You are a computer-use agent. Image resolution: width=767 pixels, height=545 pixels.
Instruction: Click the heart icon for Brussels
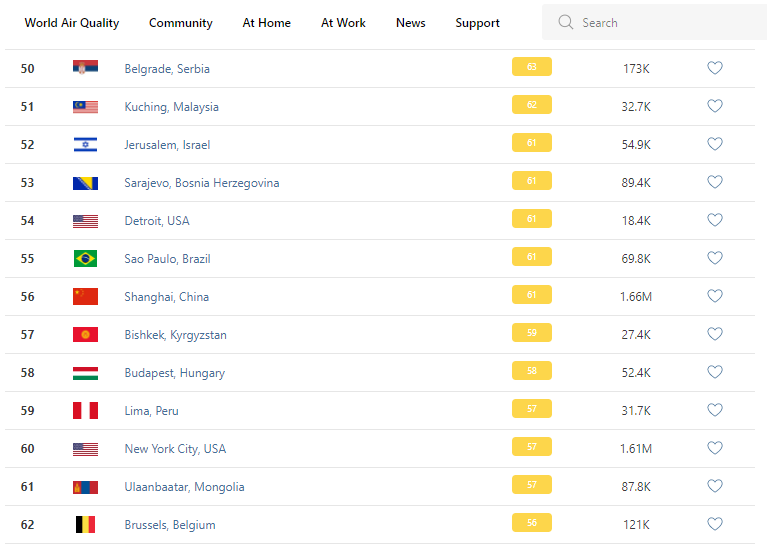(x=715, y=524)
